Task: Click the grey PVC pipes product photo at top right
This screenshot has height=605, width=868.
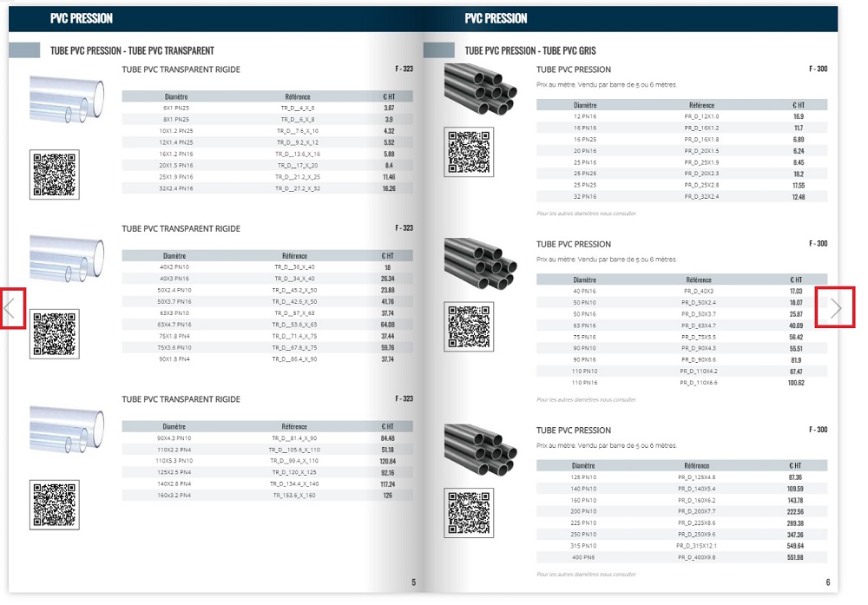Action: (x=480, y=91)
